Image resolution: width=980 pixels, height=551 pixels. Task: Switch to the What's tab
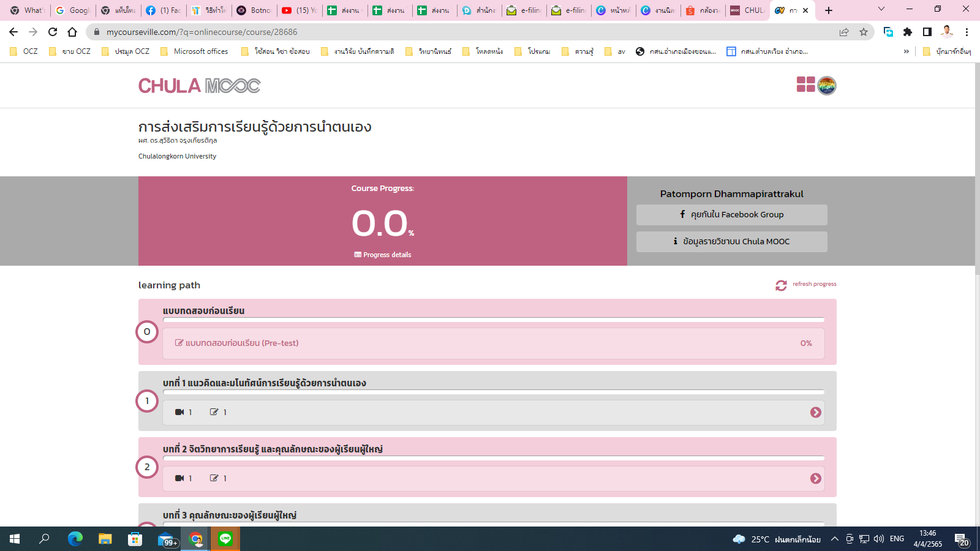(28, 10)
